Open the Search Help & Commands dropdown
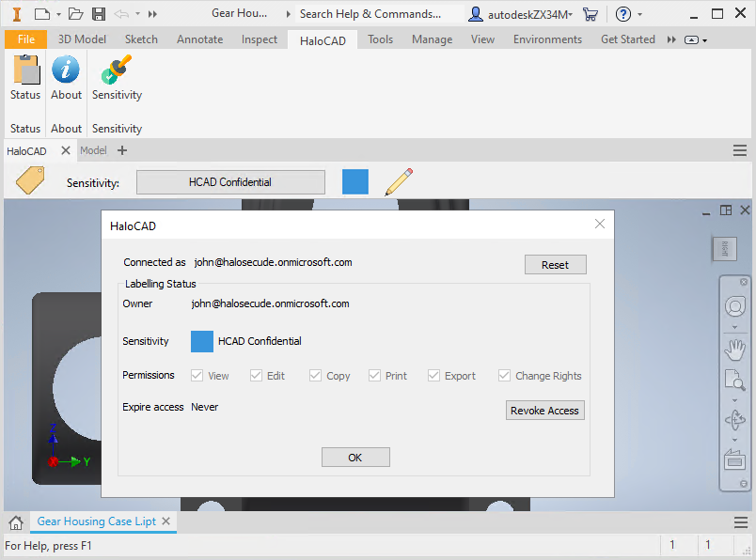This screenshot has width=756, height=560. point(287,13)
